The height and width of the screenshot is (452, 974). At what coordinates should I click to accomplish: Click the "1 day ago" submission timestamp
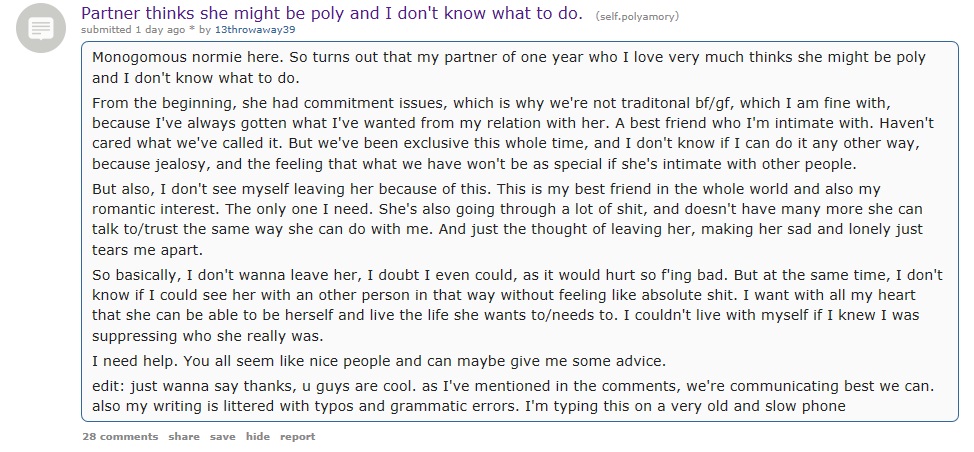point(160,30)
